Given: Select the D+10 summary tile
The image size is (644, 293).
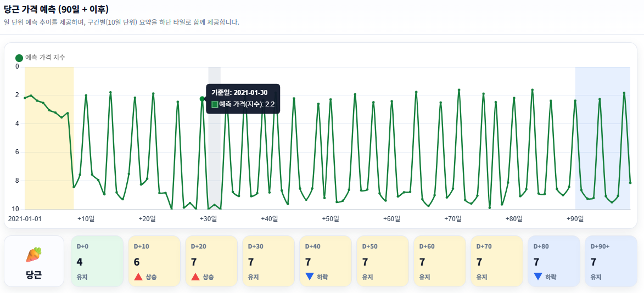Looking at the screenshot, I should (x=154, y=261).
